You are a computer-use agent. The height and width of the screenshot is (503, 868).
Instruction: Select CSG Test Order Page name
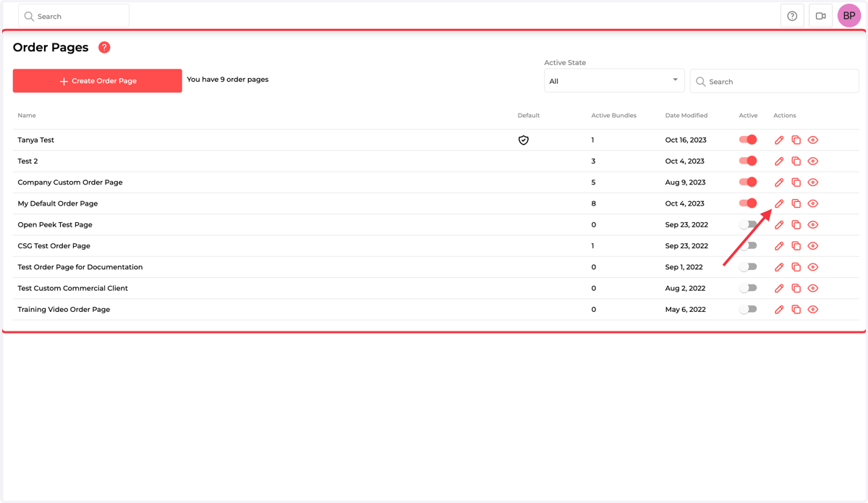(54, 246)
